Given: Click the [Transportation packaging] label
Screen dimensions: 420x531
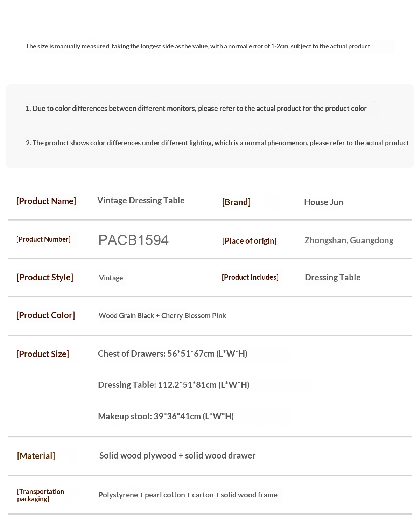Looking at the screenshot, I should [41, 495].
